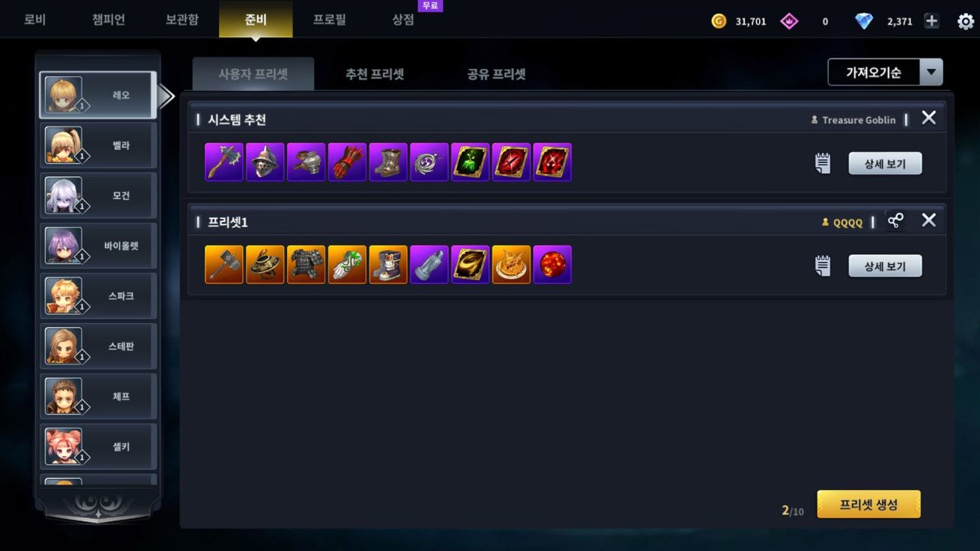Click the 프리셋 생성 button
Viewport: 980px width, 551px height.
point(868,505)
